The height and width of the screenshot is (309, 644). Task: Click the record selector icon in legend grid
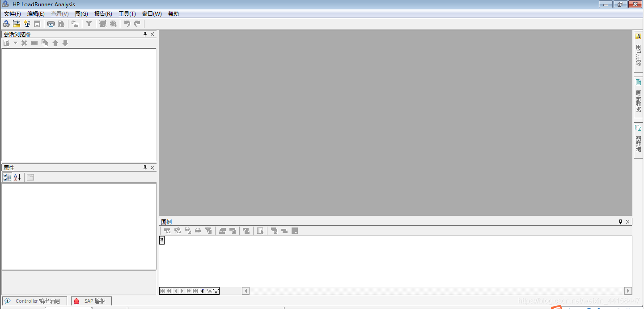162,240
